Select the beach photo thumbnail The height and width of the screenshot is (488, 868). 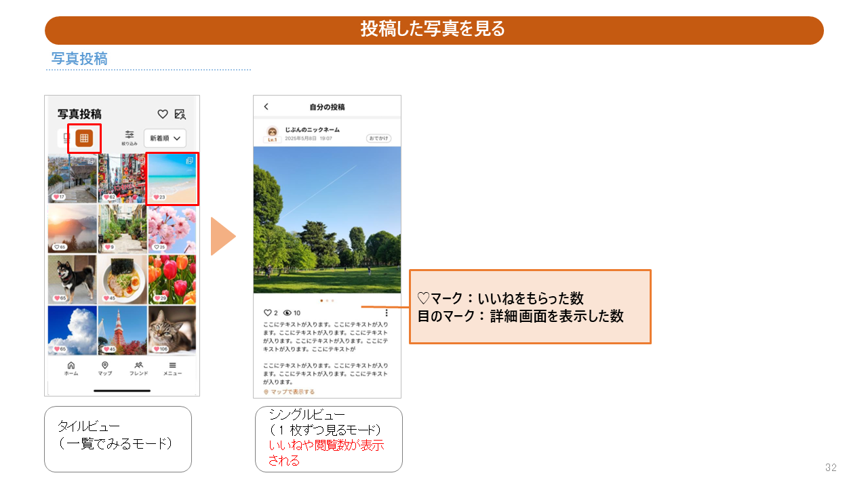(x=172, y=178)
